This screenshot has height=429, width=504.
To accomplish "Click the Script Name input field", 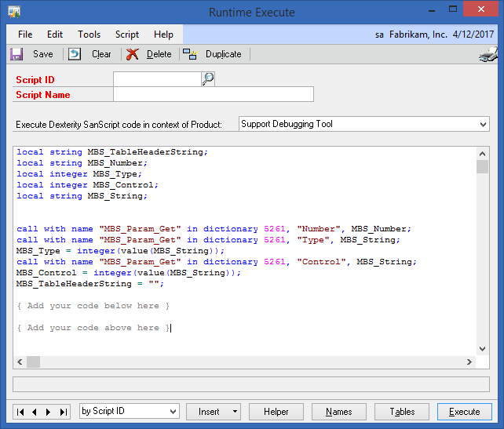I will [214, 94].
